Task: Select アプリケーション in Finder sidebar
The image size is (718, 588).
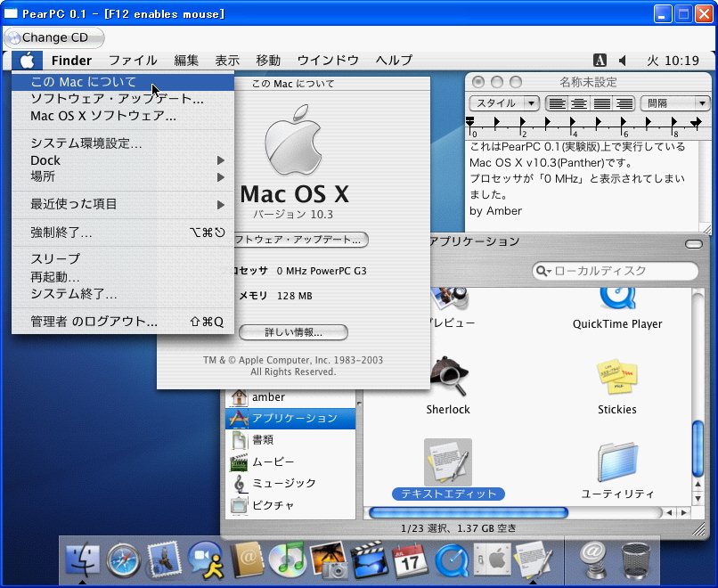Action: [x=290, y=418]
